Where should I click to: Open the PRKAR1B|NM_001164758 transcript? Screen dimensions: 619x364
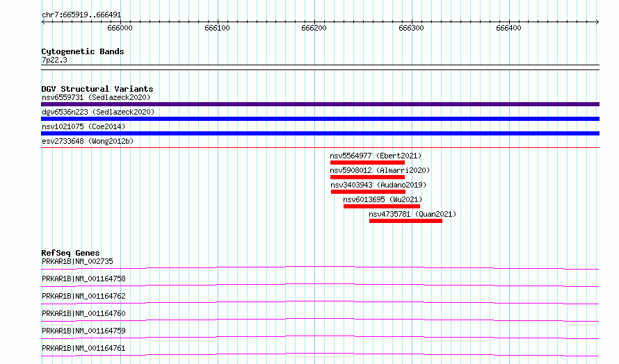click(83, 279)
